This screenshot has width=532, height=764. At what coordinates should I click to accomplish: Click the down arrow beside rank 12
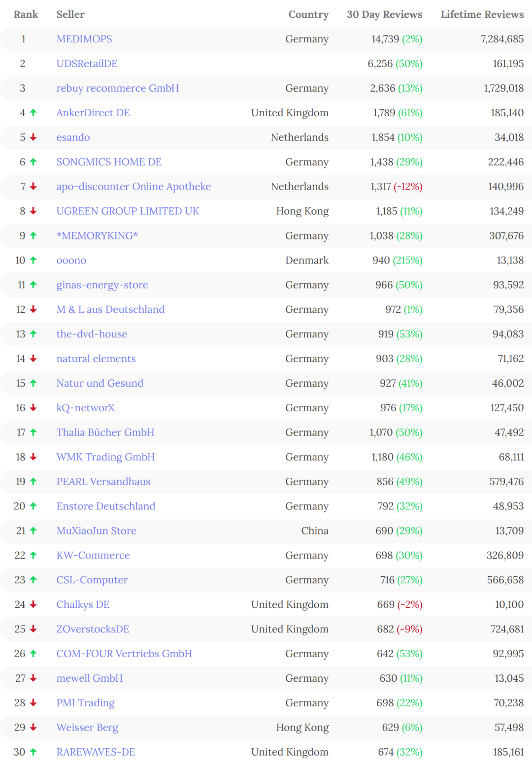point(33,309)
